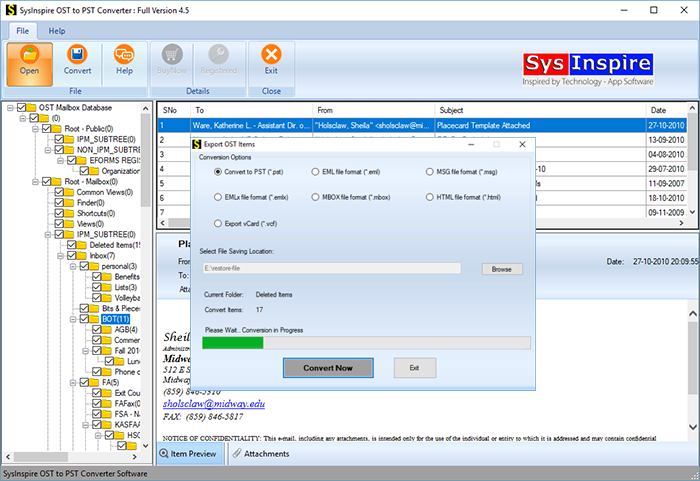
Task: Open the Help ribbon tab
Action: click(x=57, y=31)
